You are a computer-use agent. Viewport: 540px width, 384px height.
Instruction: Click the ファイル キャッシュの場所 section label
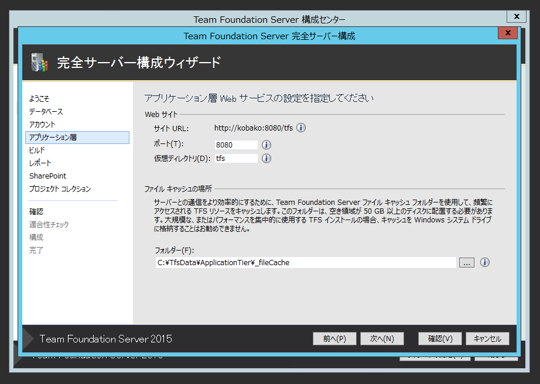[178, 189]
